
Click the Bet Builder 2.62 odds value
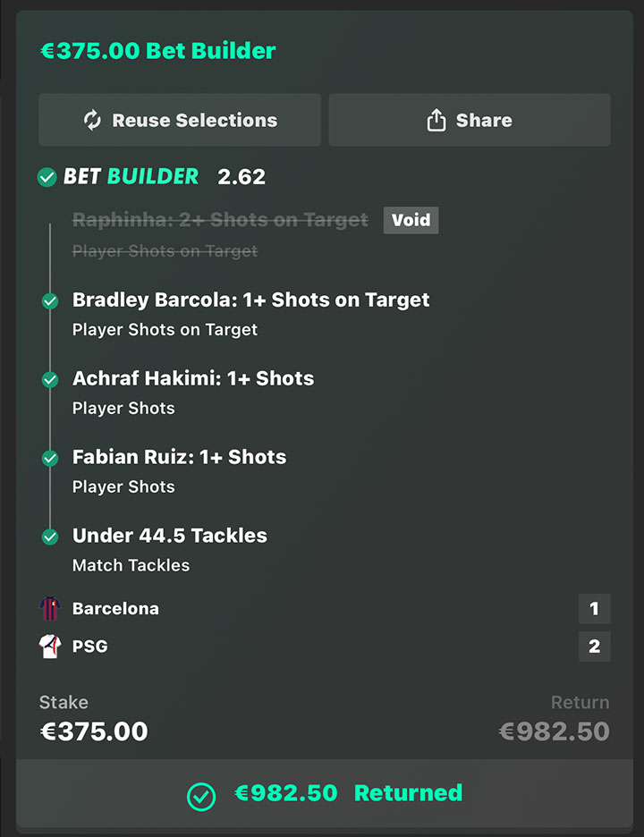point(241,177)
